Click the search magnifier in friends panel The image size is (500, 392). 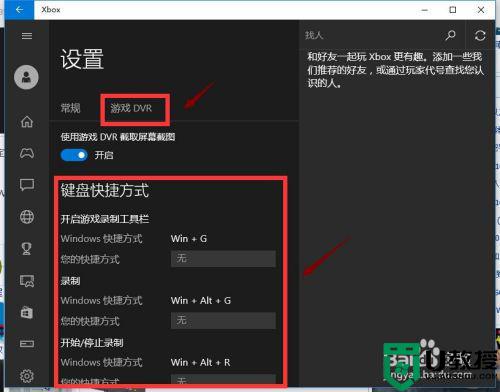pyautogui.click(x=450, y=35)
